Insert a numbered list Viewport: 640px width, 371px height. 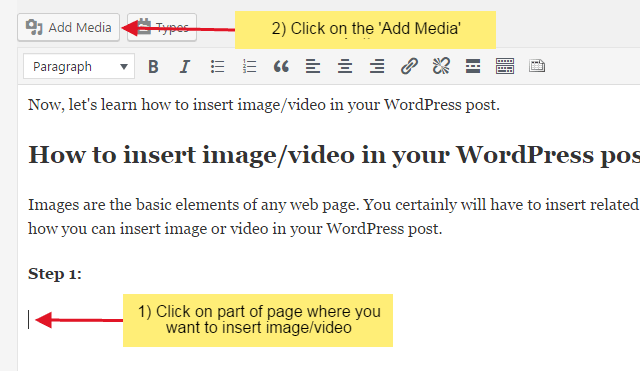249,66
